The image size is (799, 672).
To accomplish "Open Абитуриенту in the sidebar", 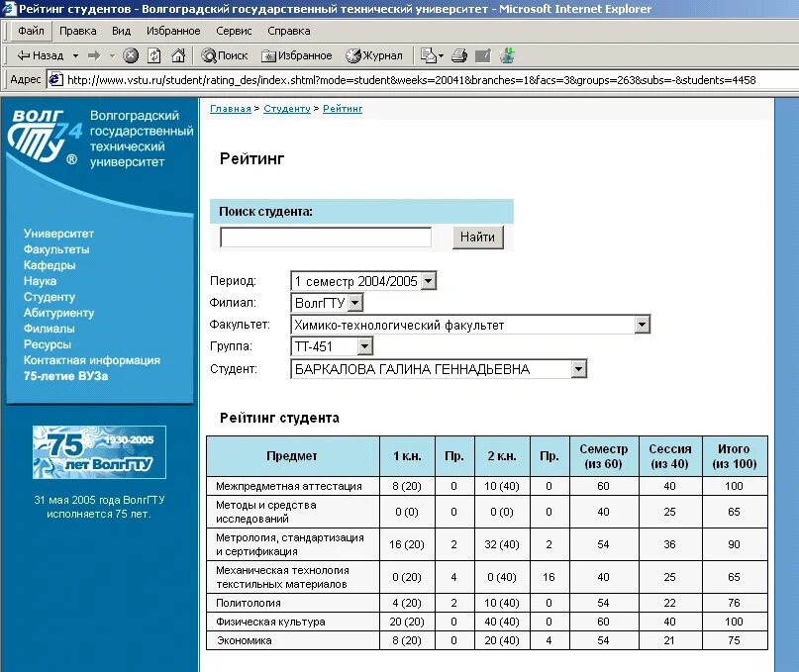I will (58, 313).
